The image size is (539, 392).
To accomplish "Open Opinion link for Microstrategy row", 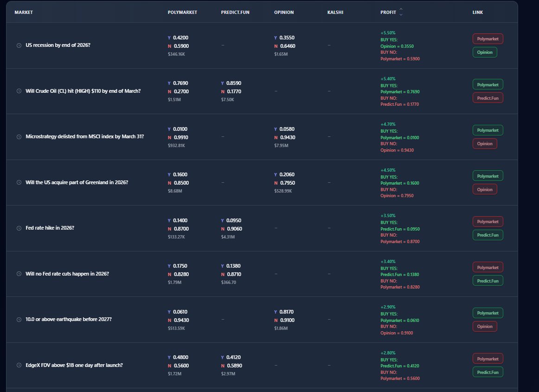I will pos(485,144).
